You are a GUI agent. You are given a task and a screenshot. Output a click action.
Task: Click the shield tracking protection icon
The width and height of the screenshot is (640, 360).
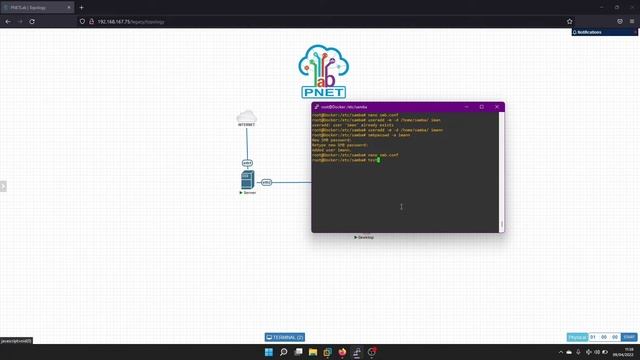pos(82,21)
